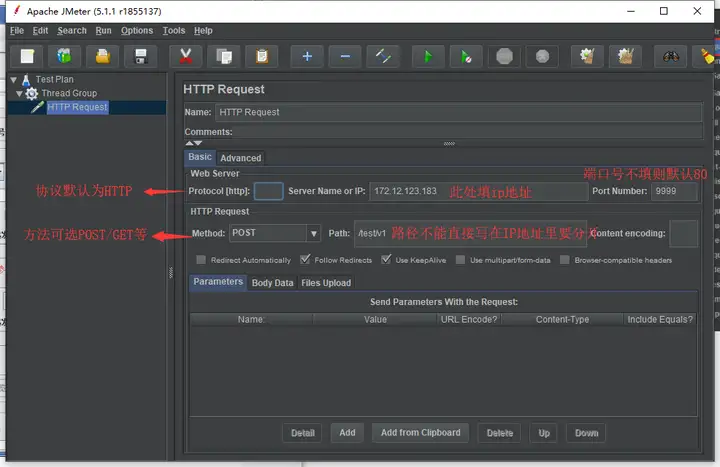
Task: Click the Test Plan flask icon
Action: (26, 80)
